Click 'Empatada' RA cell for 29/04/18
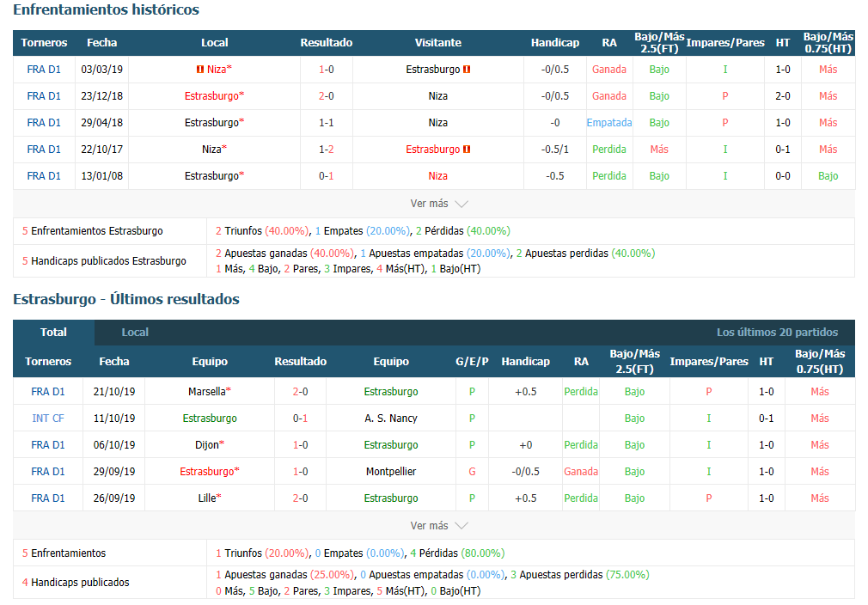Viewport: 868px width, 605px height. pyautogui.click(x=609, y=122)
